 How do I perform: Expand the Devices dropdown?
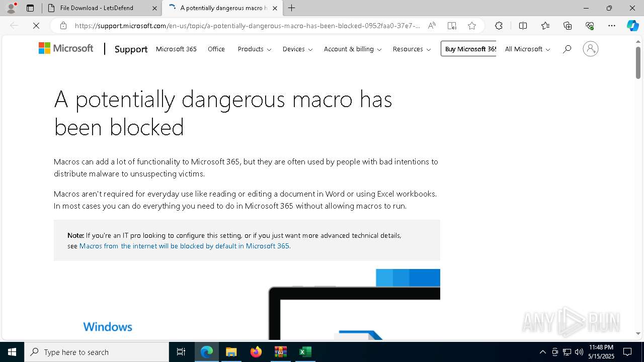297,49
